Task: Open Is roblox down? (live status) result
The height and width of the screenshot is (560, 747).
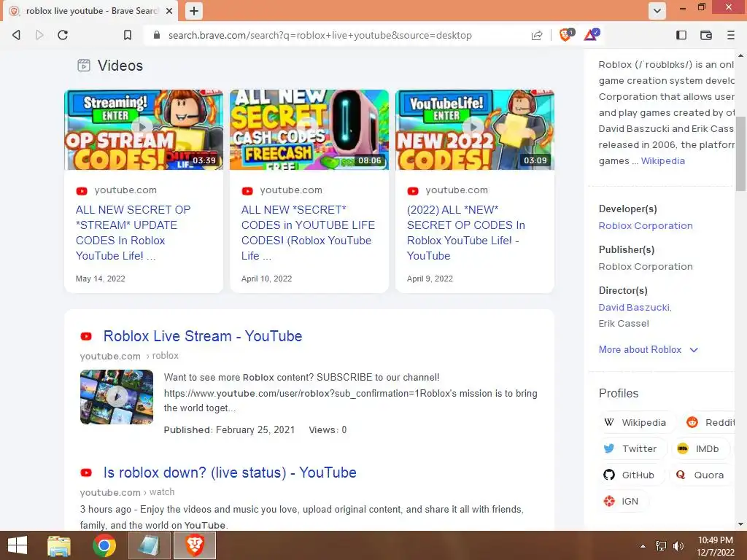Action: coord(230,472)
